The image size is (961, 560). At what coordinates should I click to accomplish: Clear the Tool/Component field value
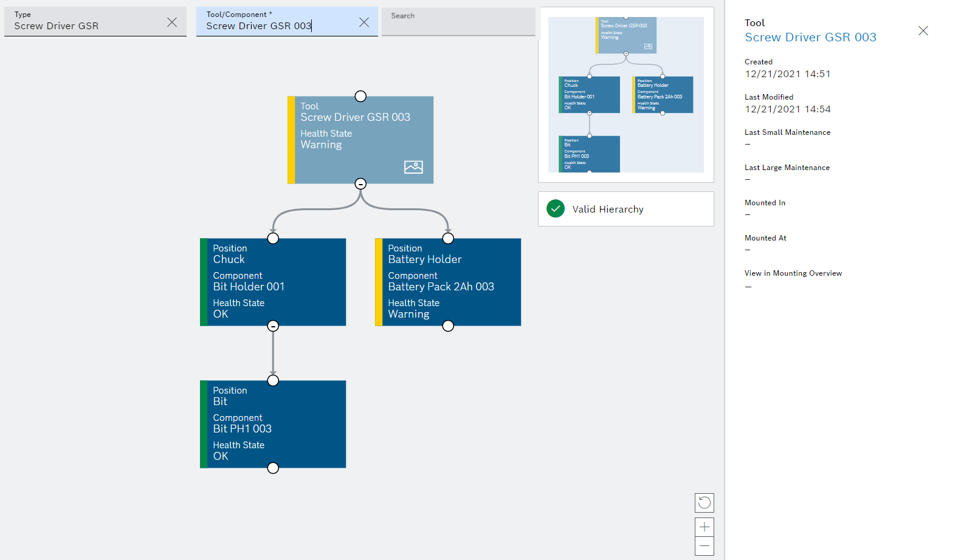[364, 22]
